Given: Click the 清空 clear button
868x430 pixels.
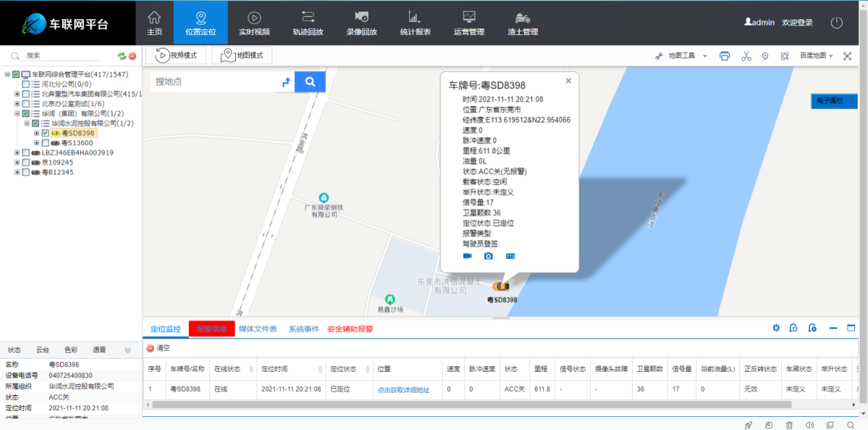Looking at the screenshot, I should (159, 349).
